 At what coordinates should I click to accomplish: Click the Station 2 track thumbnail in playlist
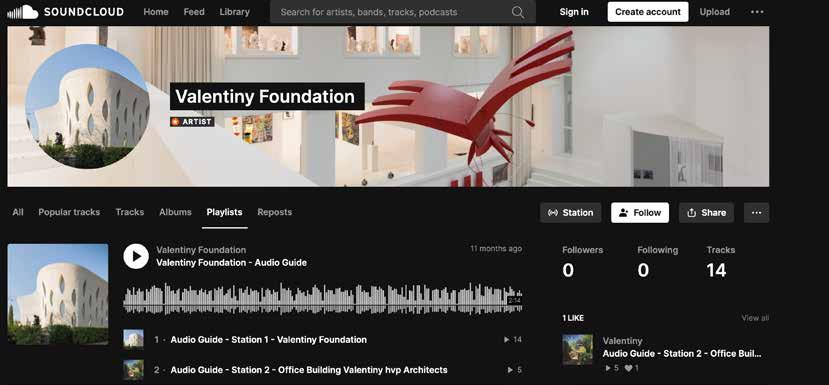[x=133, y=370]
